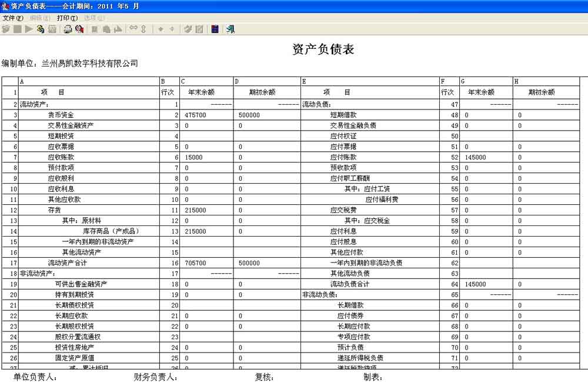The image size is (588, 382).
Task: Click the gray square stop toolbar icon
Action: point(18,29)
